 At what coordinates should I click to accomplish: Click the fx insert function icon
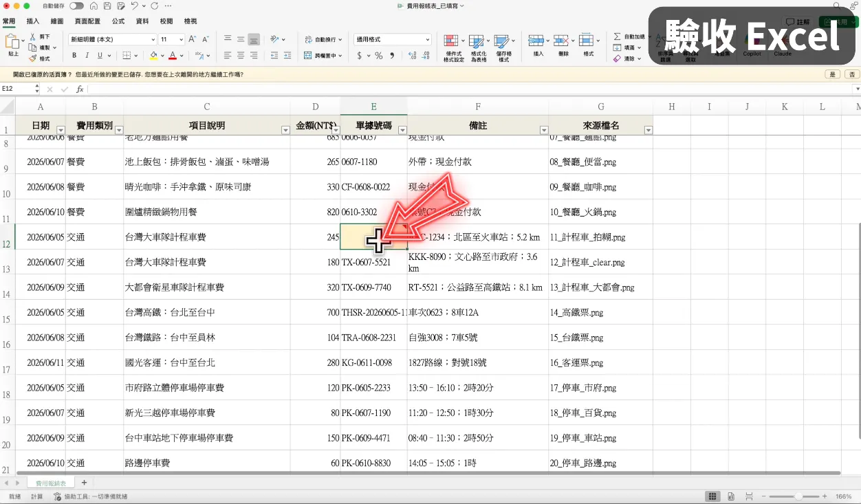(x=80, y=89)
